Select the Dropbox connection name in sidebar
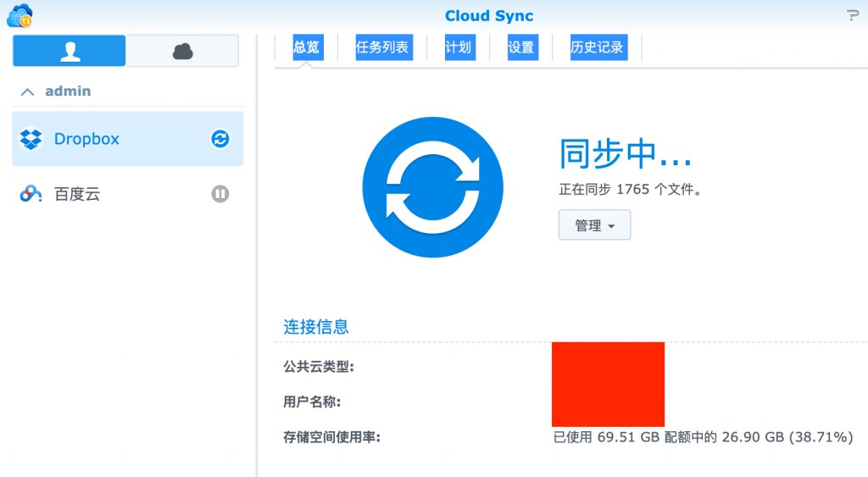The height and width of the screenshot is (477, 868). (x=86, y=139)
